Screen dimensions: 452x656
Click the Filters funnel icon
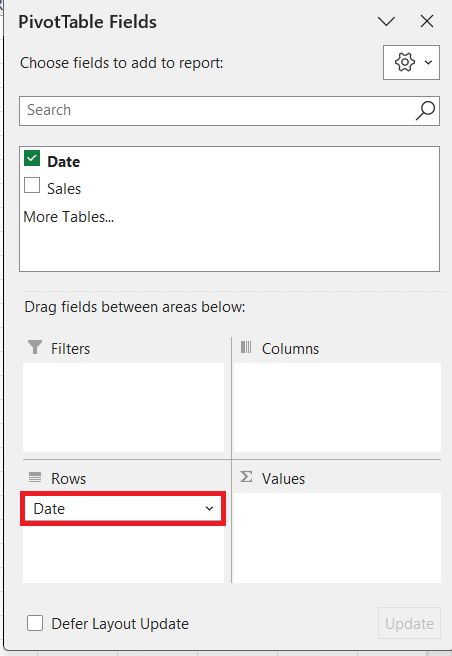coord(35,347)
